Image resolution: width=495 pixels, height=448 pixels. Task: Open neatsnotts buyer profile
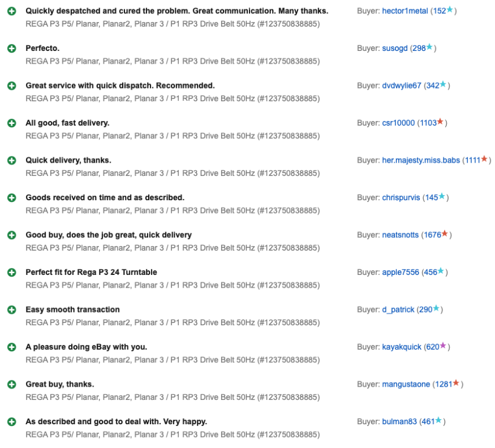pos(400,235)
